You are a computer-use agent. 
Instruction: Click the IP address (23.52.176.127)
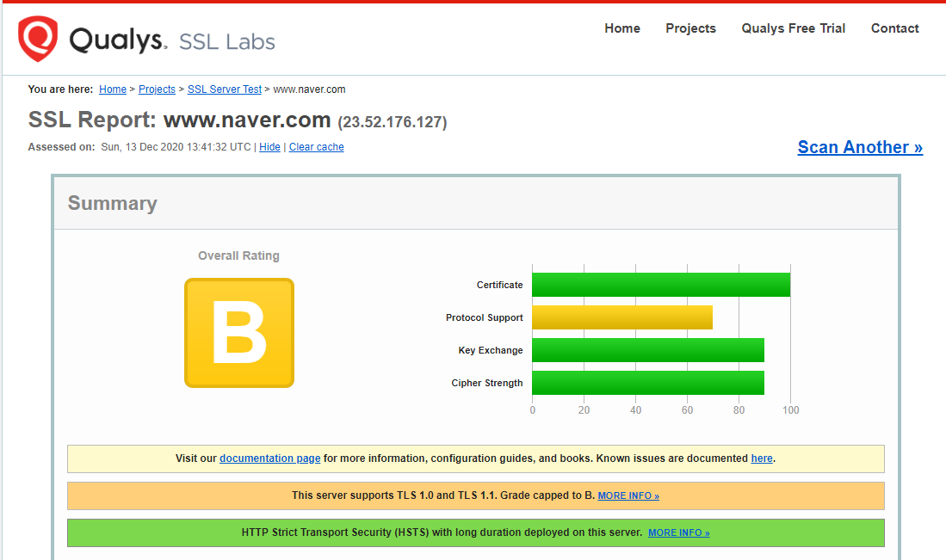[393, 122]
